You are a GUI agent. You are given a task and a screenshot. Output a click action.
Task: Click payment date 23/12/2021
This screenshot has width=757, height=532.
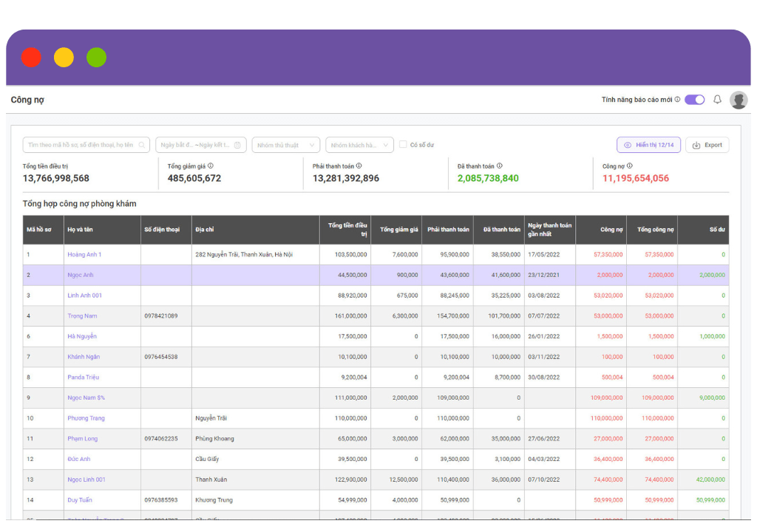543,275
